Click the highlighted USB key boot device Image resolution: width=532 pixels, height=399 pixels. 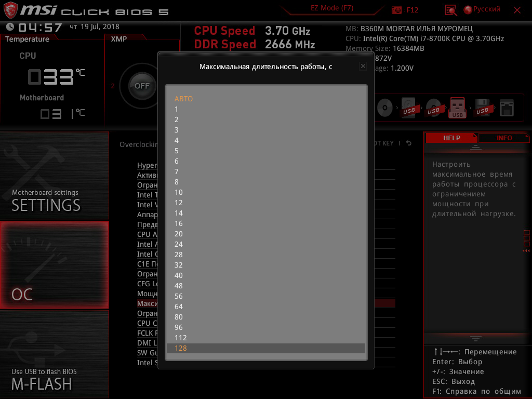457,108
